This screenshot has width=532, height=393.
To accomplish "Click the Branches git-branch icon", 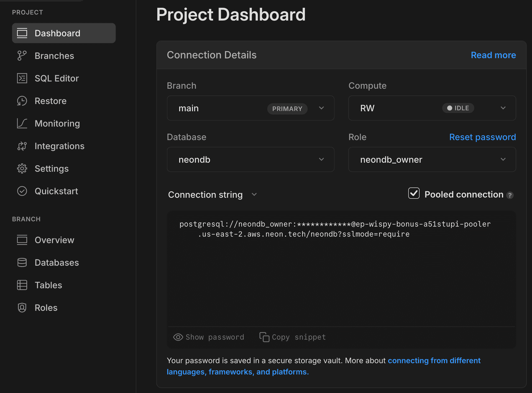I will point(22,56).
